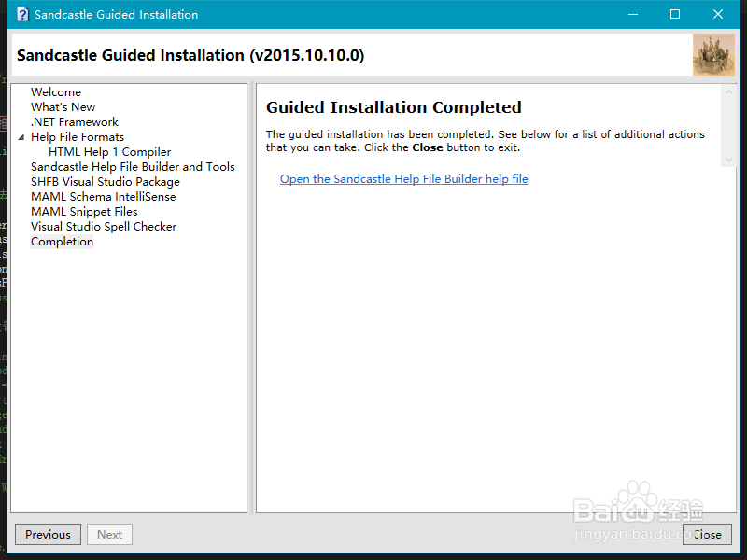This screenshot has width=747, height=560.
Task: Close the window with the title bar X
Action: (718, 14)
